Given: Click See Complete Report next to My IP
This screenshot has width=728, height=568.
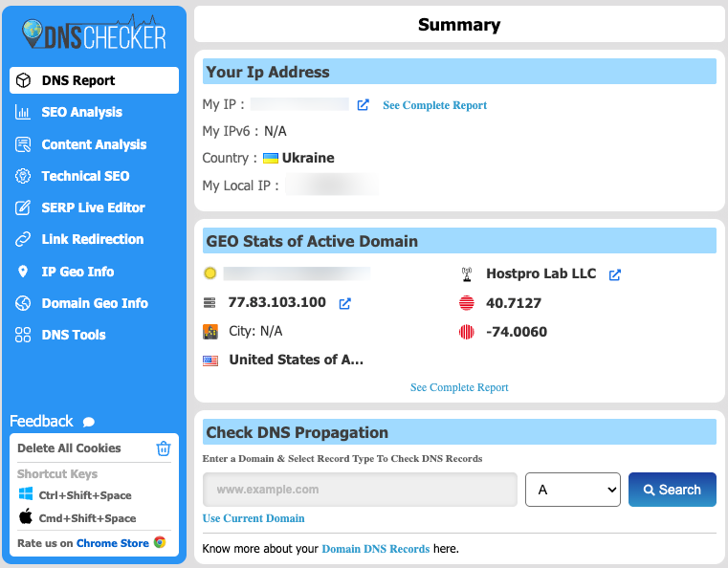Looking at the screenshot, I should pos(434,105).
